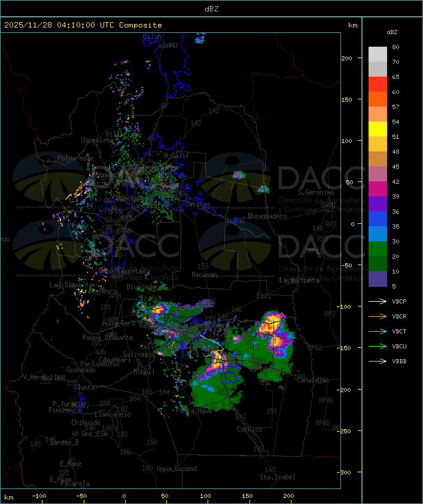Select the VBCU legend label
423x504 pixels.
[x=399, y=347]
